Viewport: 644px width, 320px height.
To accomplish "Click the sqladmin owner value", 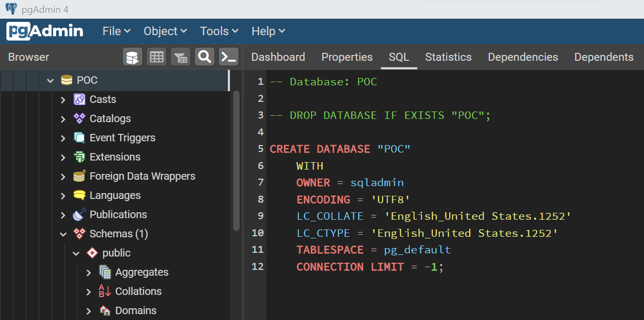I will tap(377, 183).
